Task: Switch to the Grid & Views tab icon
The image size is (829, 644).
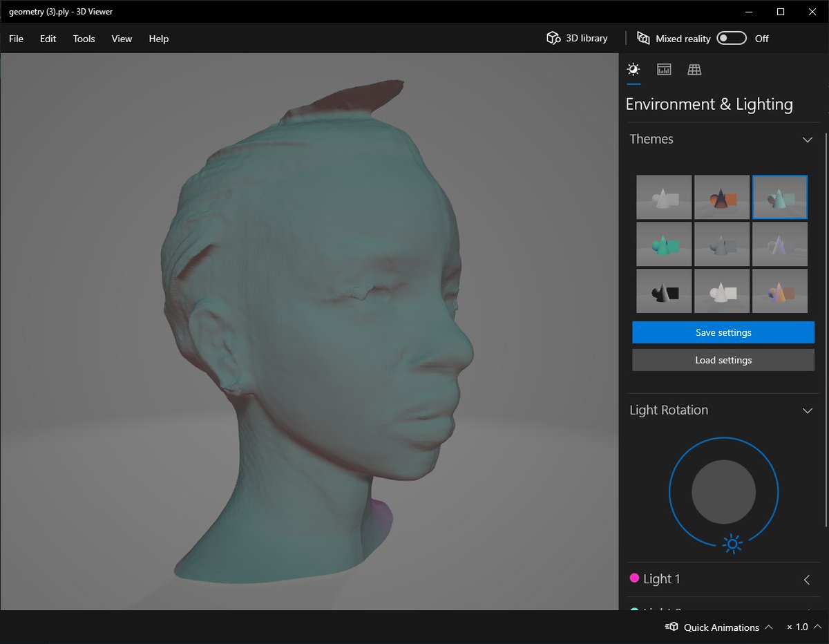Action: coord(694,69)
